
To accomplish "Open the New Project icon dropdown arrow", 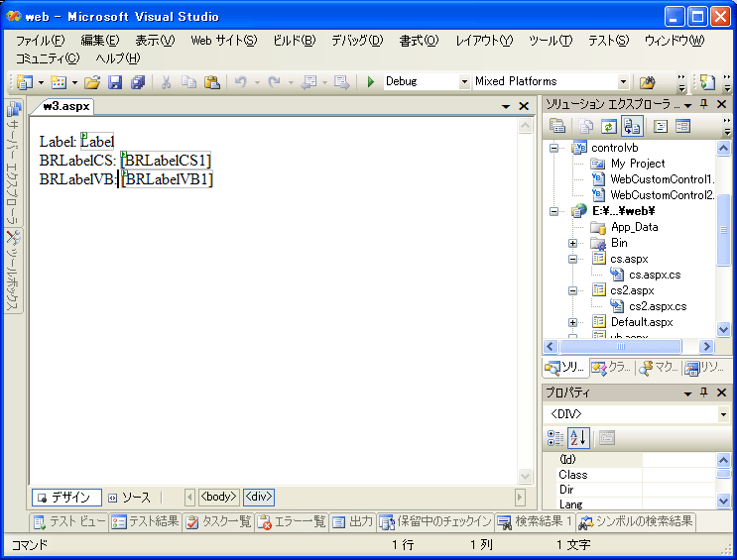I will (41, 82).
